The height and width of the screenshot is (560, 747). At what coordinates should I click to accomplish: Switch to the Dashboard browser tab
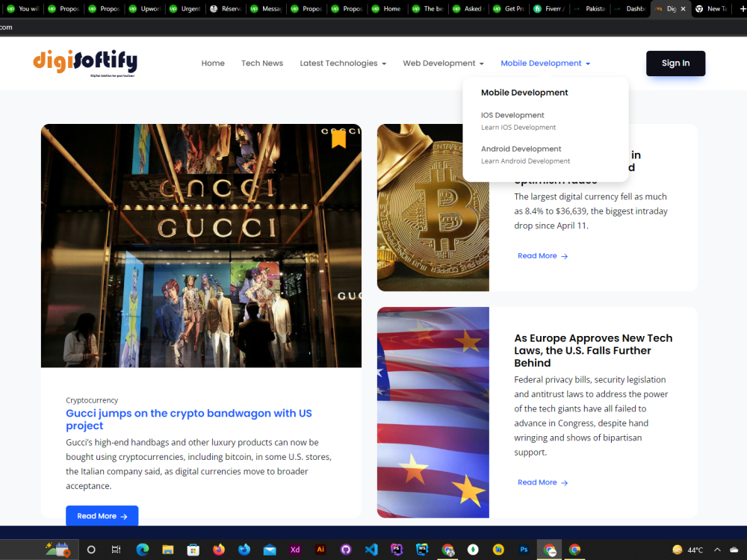pyautogui.click(x=630, y=8)
